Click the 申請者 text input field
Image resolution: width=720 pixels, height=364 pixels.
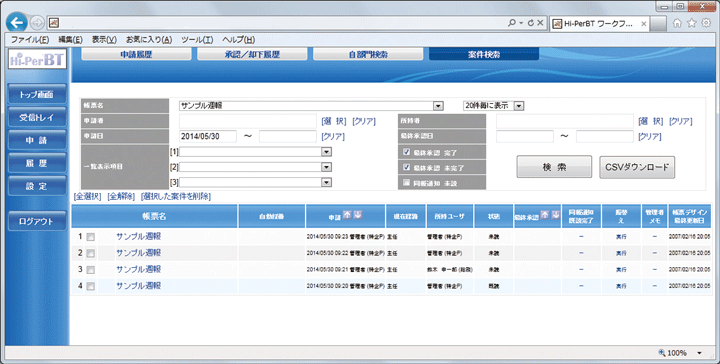coord(248,121)
